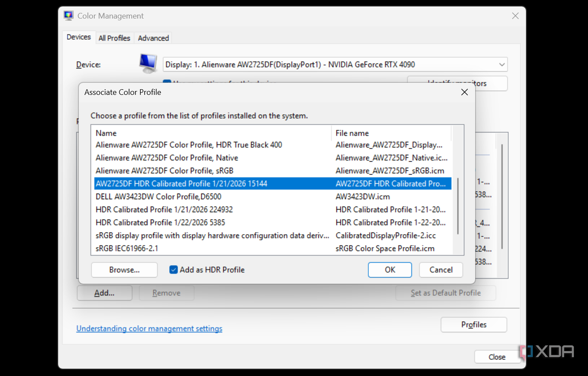Cancel the Associate Color Profile dialog

tap(441, 270)
